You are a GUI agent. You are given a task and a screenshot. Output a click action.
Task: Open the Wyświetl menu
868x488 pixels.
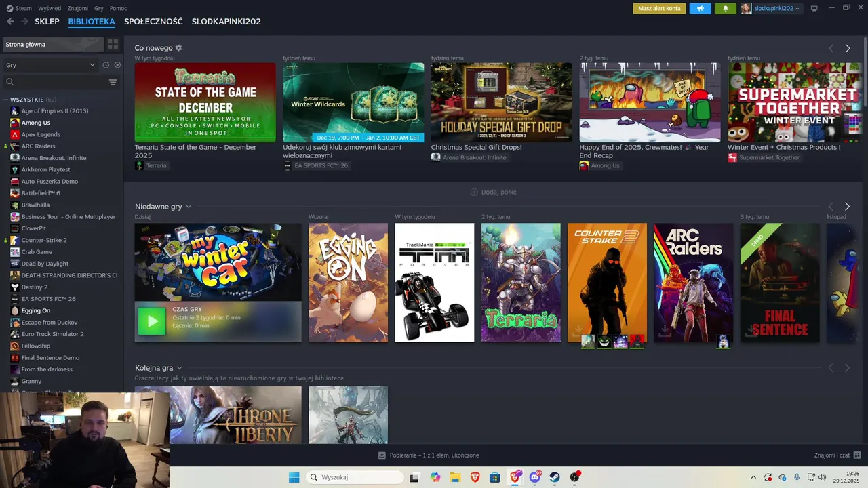(x=49, y=8)
